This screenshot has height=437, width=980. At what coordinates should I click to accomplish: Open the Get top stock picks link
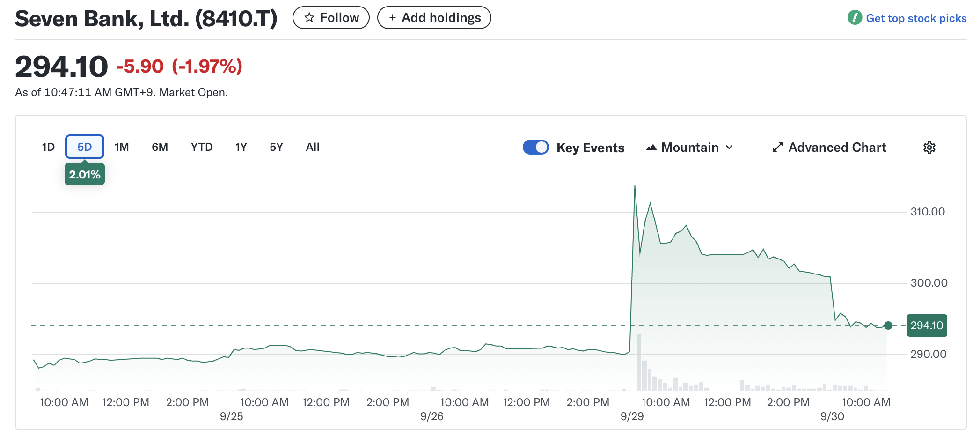click(x=915, y=18)
